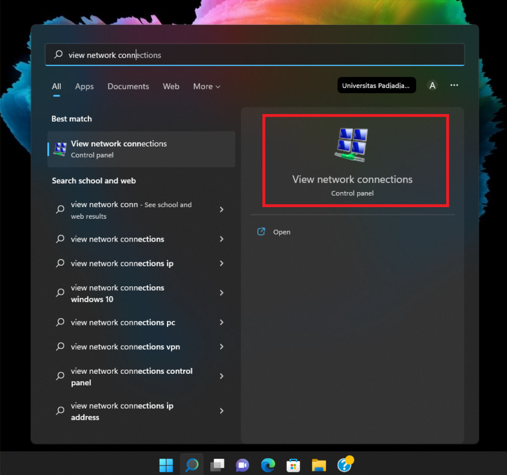The height and width of the screenshot is (475, 507).
Task: Open the Microsoft Store taskbar icon
Action: (x=293, y=465)
